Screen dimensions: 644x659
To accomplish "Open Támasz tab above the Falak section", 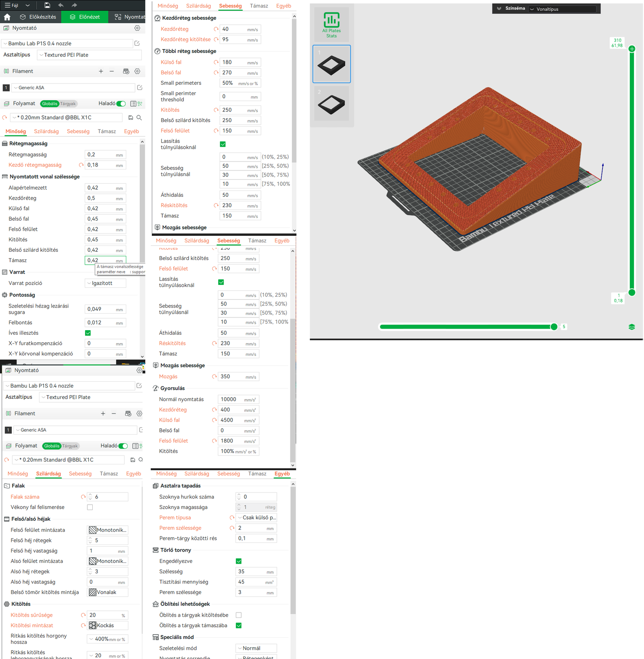I will pyautogui.click(x=109, y=474).
